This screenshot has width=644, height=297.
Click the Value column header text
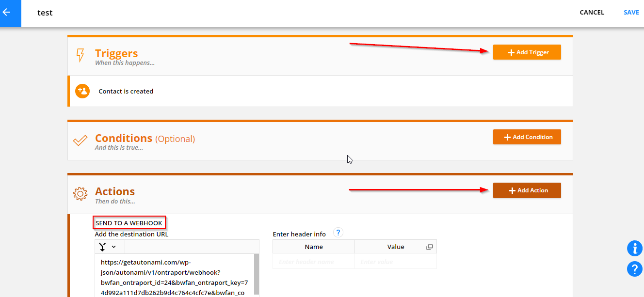[x=396, y=247]
